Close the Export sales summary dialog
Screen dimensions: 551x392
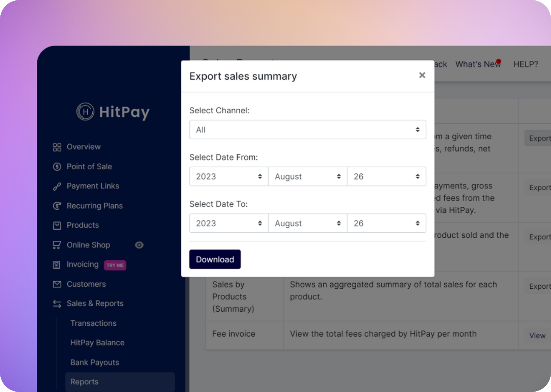tap(422, 75)
